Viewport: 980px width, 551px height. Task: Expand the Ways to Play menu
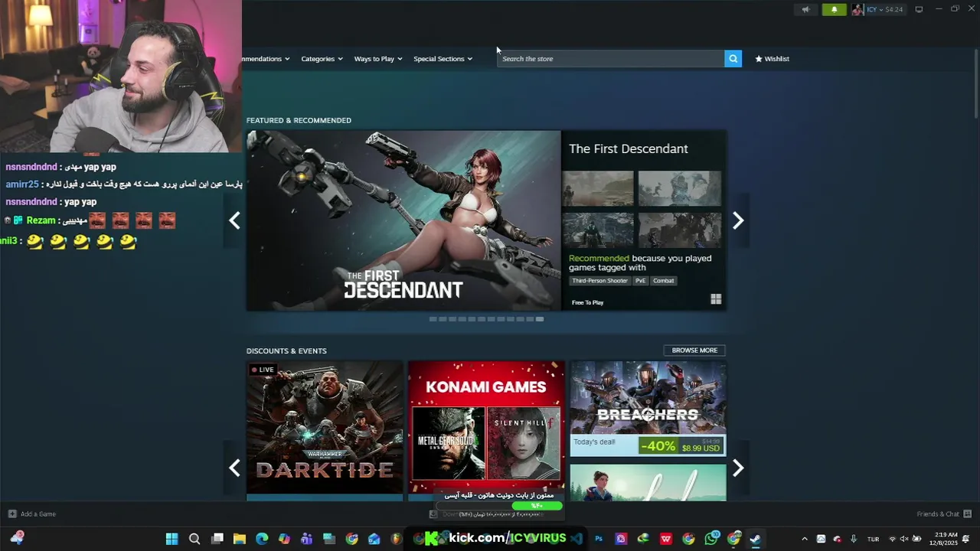coord(378,59)
